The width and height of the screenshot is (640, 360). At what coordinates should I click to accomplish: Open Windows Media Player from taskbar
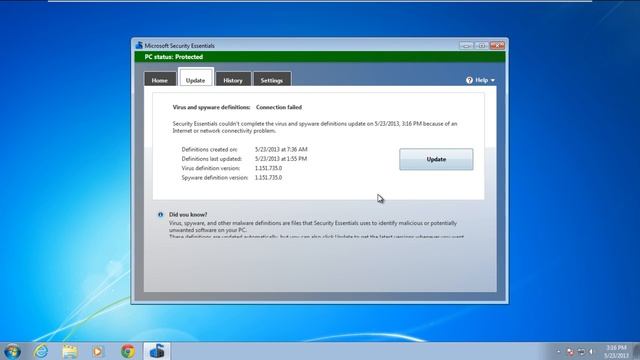tap(98, 351)
